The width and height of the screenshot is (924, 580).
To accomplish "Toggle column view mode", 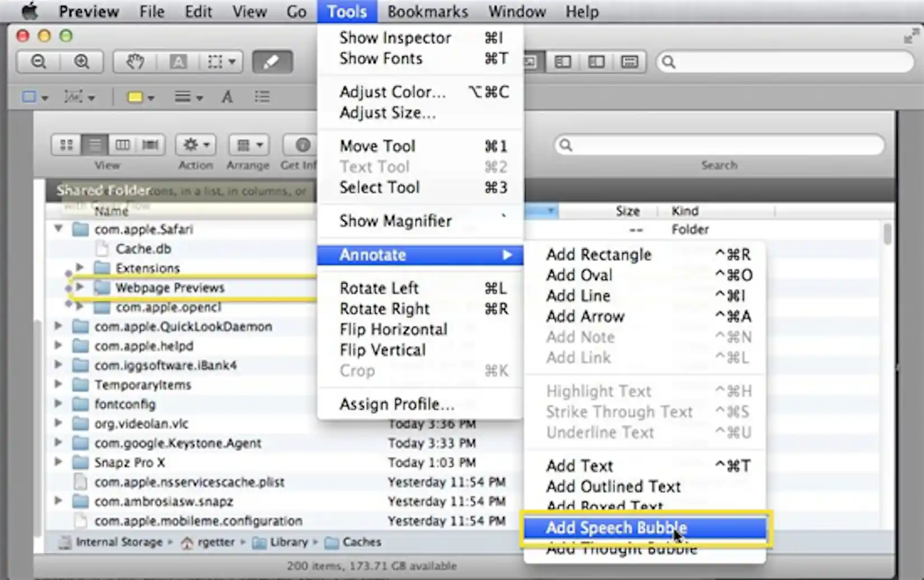I will coord(123,144).
